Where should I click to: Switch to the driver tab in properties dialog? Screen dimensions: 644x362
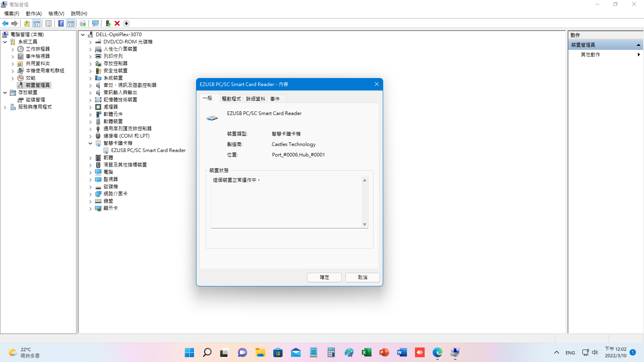pos(231,99)
